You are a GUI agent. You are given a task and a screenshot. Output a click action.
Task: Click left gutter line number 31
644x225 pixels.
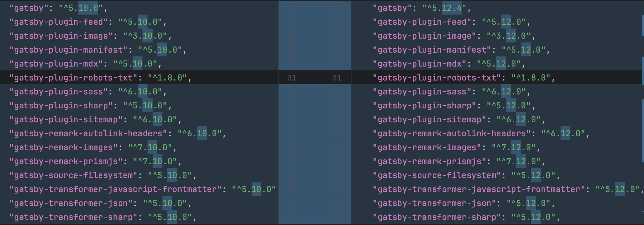[292, 78]
